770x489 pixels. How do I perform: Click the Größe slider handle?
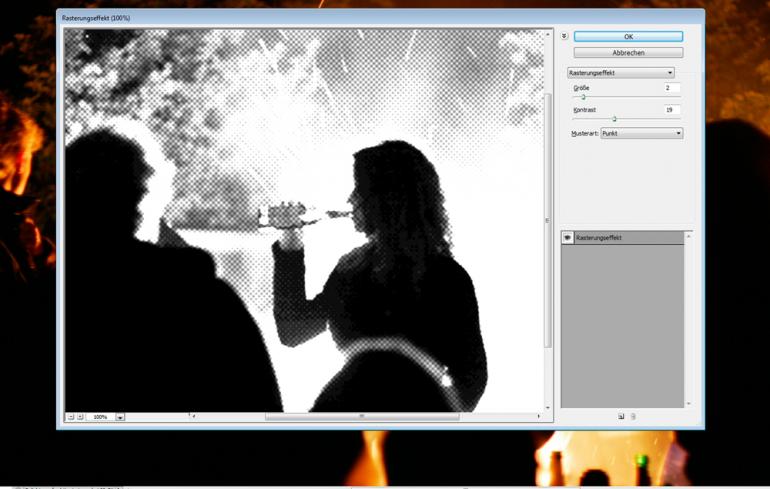click(x=583, y=97)
